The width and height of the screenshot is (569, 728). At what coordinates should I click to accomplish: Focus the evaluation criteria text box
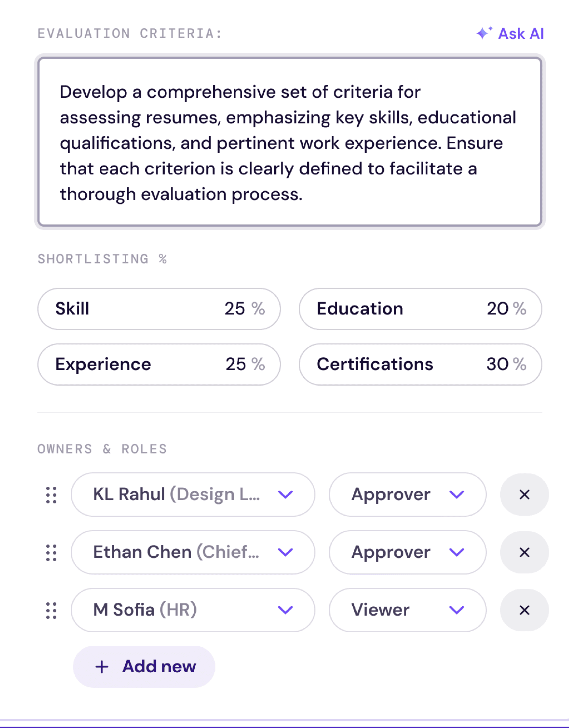click(289, 142)
